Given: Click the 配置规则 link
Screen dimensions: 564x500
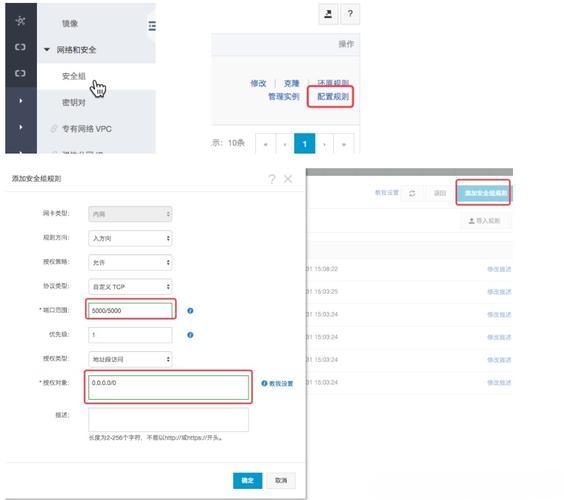Looking at the screenshot, I should 333,96.
